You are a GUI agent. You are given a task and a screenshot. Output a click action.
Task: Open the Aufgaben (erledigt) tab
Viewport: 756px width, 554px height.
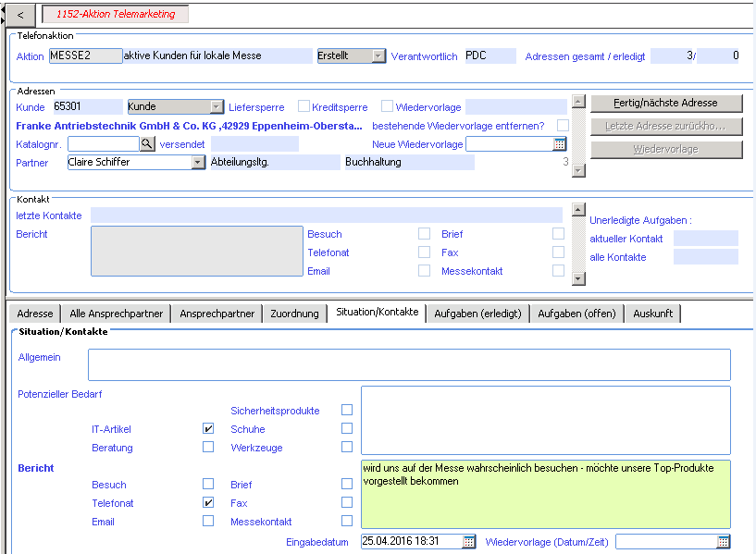point(477,314)
